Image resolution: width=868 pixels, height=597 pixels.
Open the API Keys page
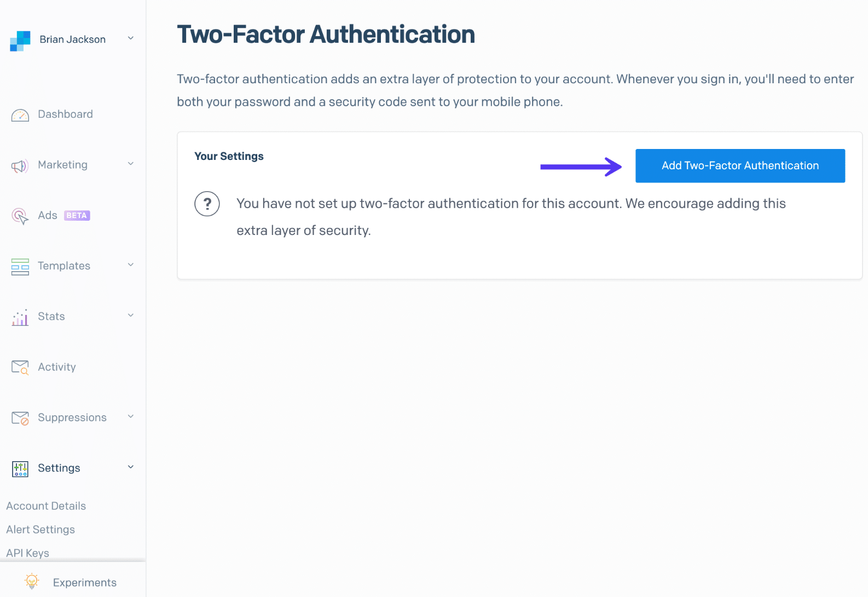pos(27,553)
